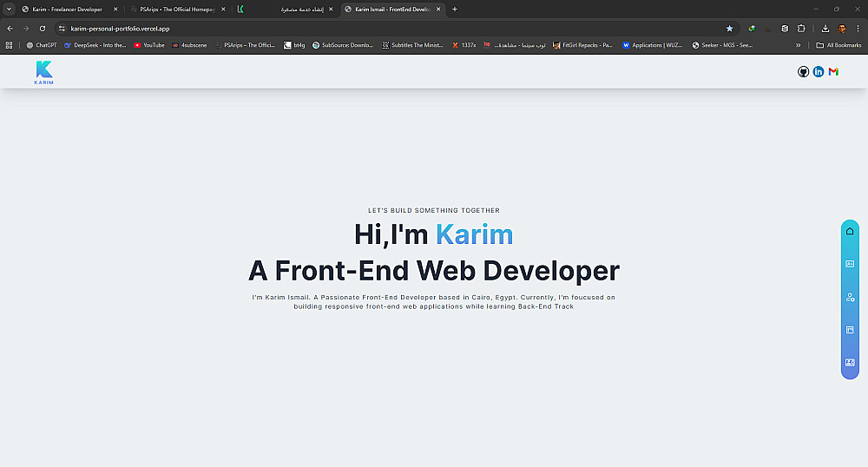868x467 pixels.
Task: Select the Karim Ismail - FrontEnd Developer tab
Action: coord(392,10)
